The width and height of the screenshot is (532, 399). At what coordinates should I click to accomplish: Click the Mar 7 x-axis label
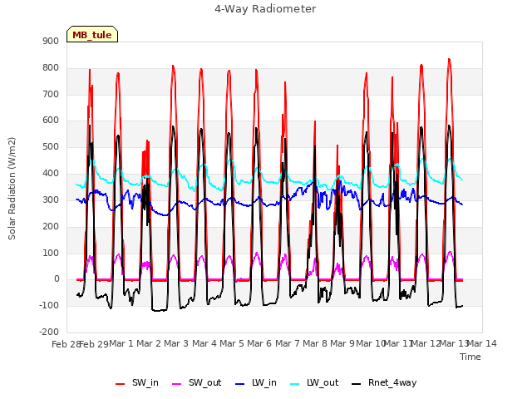(288, 343)
